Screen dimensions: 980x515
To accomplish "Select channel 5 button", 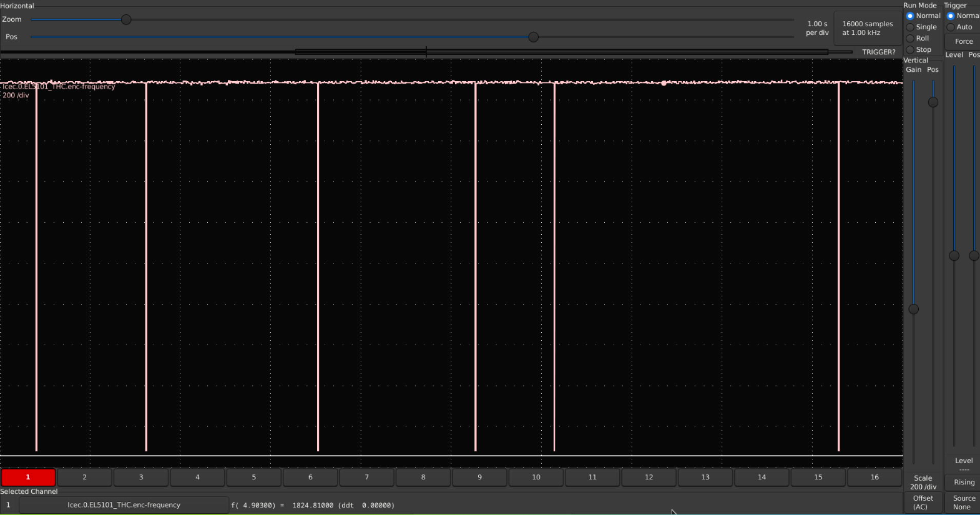I will (x=254, y=477).
